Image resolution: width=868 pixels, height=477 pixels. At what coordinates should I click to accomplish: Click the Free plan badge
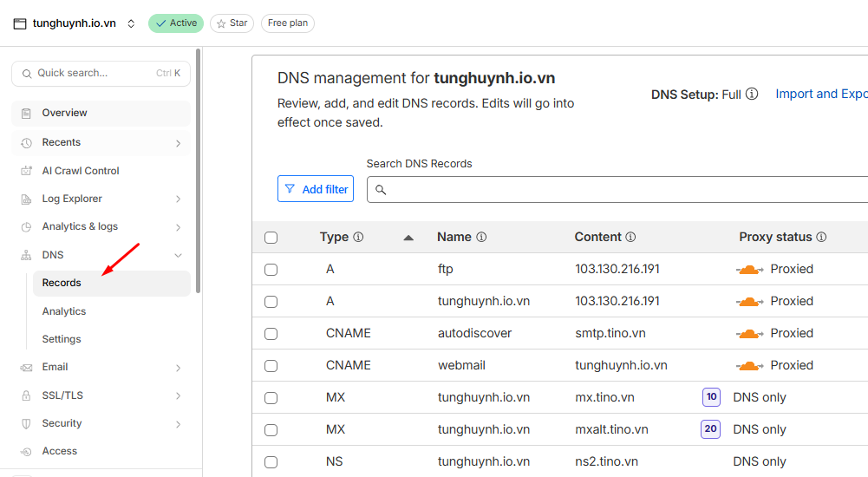(288, 23)
